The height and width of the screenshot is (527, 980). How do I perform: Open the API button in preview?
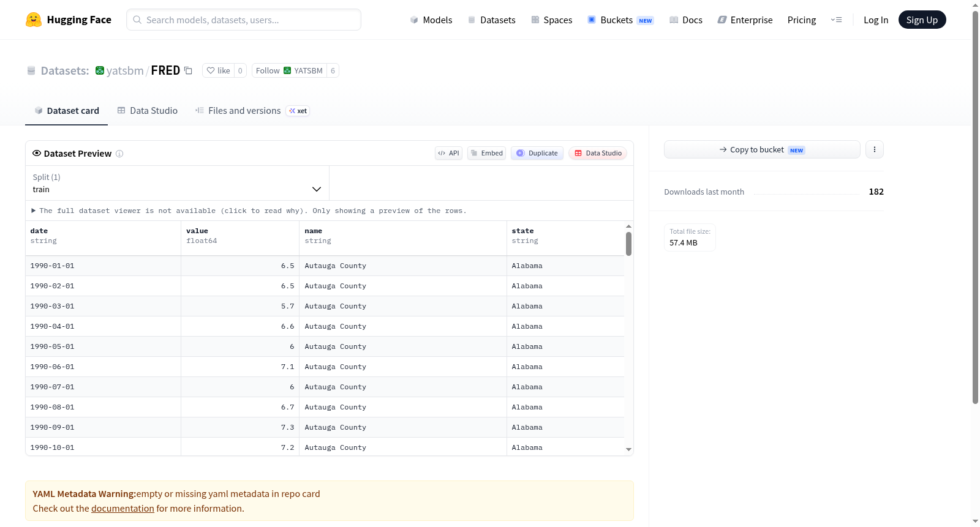click(x=448, y=153)
